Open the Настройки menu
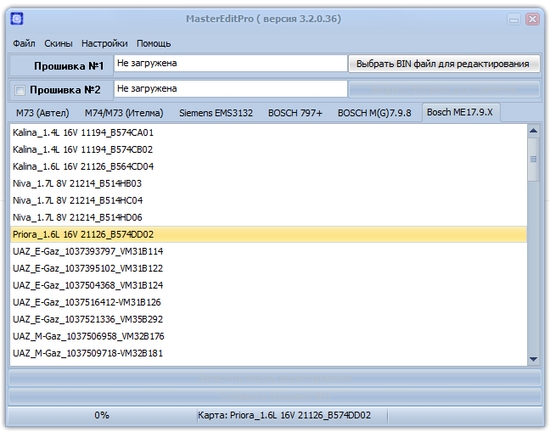The height and width of the screenshot is (432, 550). [105, 43]
